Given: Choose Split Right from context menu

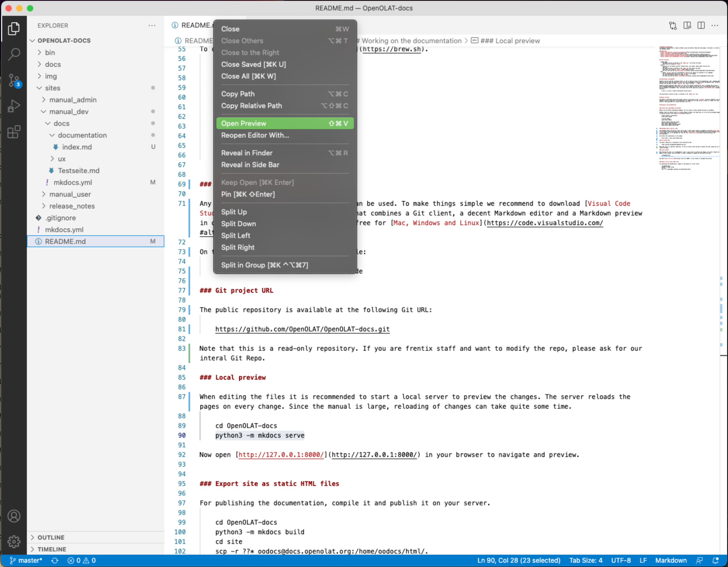Looking at the screenshot, I should [238, 247].
